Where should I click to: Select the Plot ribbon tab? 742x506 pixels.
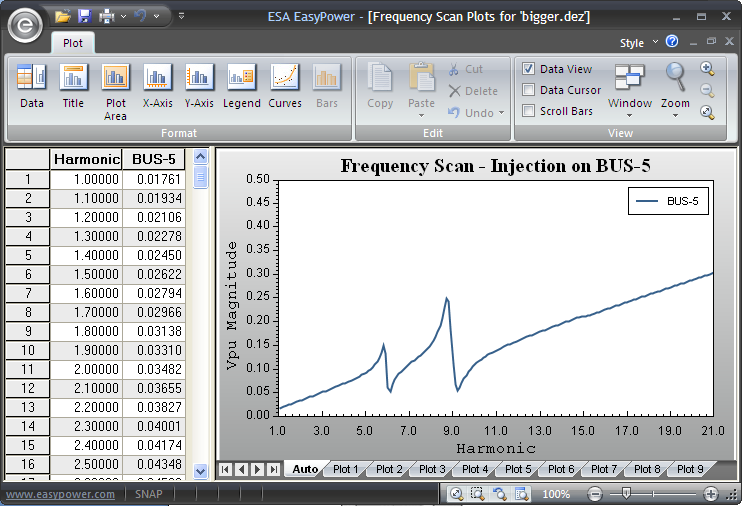pyautogui.click(x=73, y=43)
